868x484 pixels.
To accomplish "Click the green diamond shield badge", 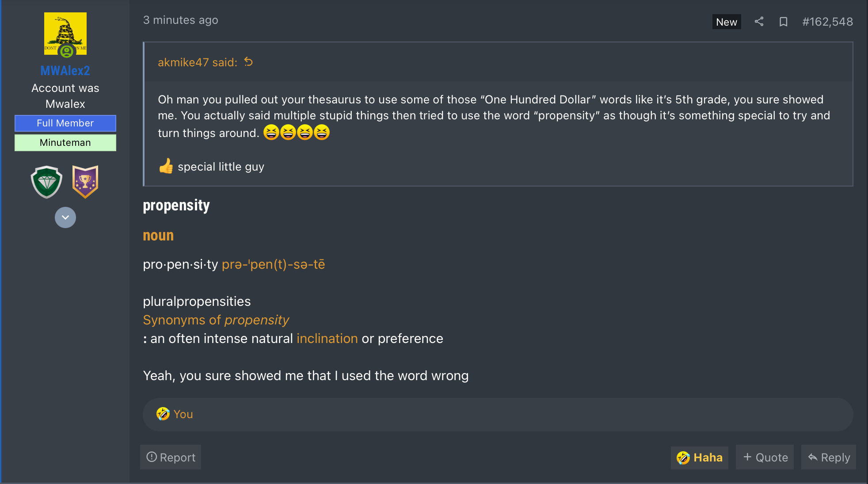I will [46, 182].
